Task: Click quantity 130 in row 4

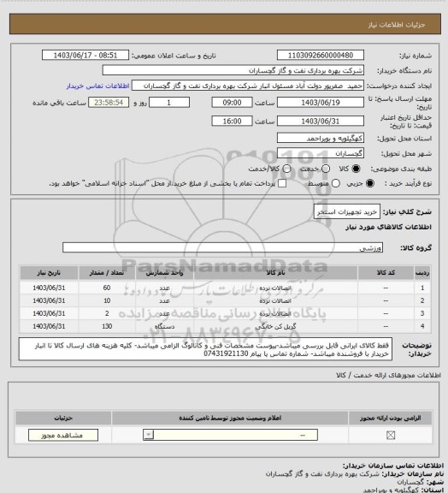Action: pyautogui.click(x=107, y=326)
